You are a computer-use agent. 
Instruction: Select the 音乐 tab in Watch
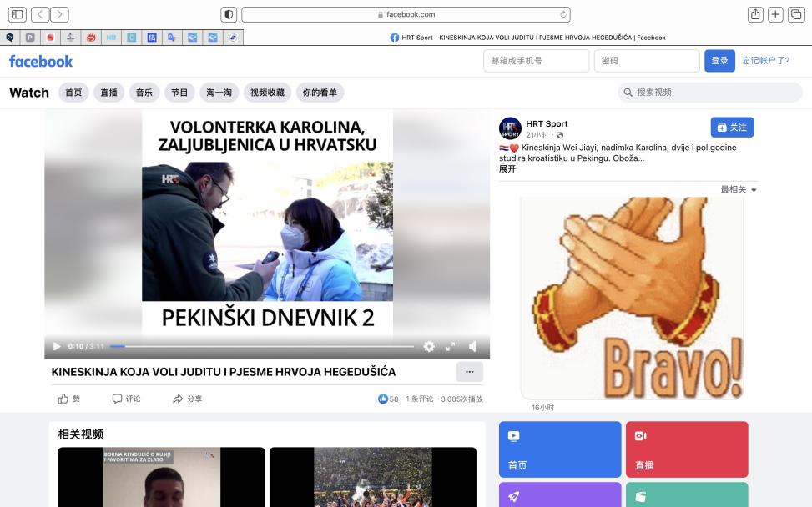tap(144, 93)
